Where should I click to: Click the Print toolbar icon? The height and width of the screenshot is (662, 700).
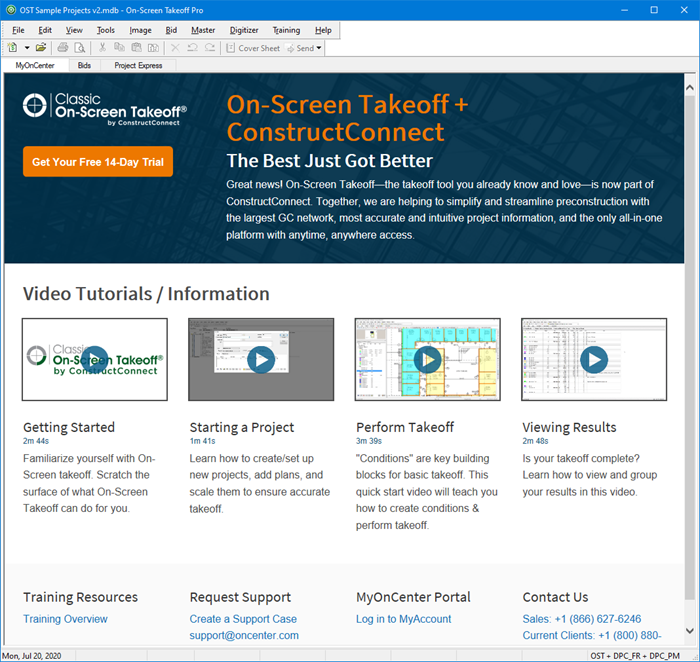click(63, 47)
